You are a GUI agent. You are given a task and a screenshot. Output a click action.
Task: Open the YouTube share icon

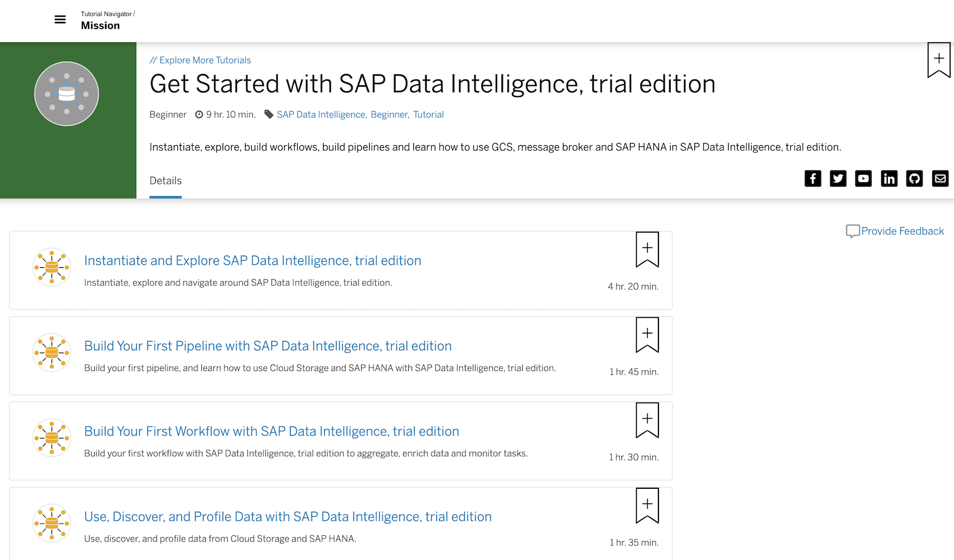point(863,178)
